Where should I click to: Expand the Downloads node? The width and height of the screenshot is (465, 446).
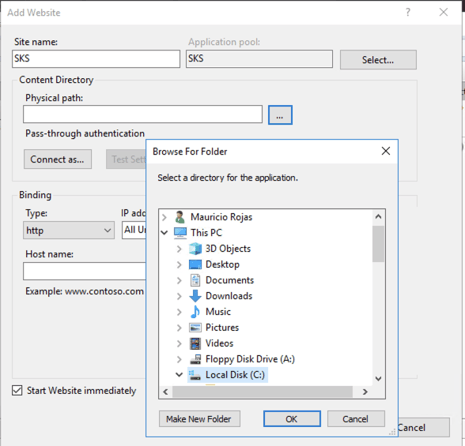pos(179,296)
